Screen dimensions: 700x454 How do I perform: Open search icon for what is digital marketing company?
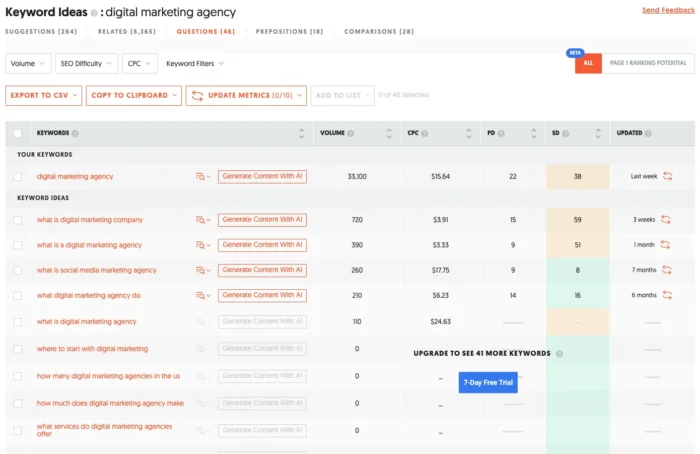[203, 220]
